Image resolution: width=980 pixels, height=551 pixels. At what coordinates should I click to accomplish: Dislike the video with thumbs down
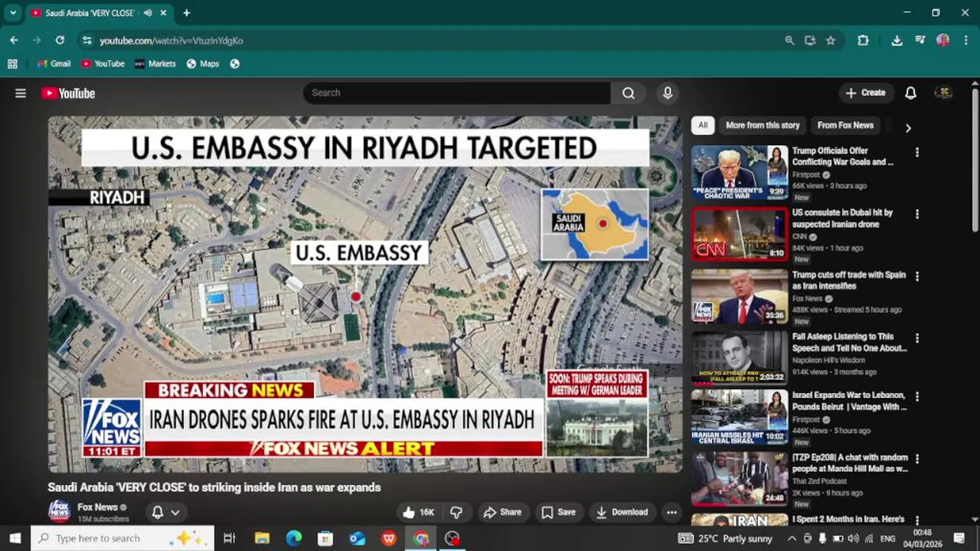coord(456,513)
